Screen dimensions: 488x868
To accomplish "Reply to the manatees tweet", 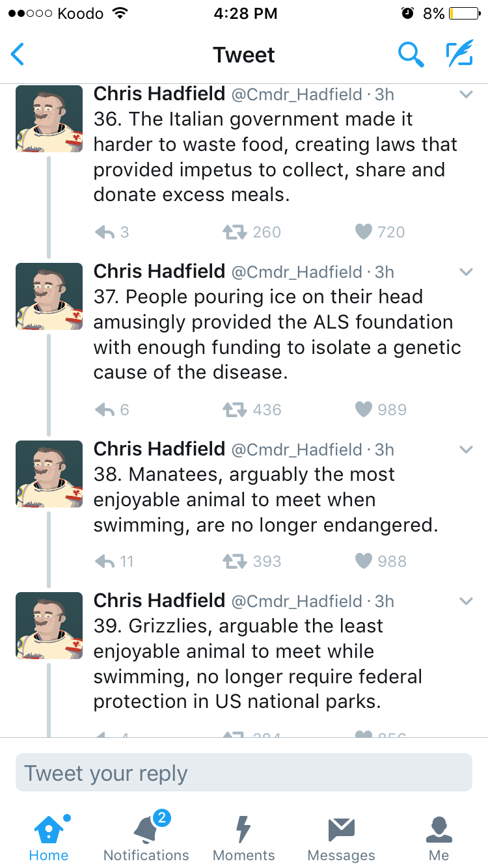I will point(105,562).
